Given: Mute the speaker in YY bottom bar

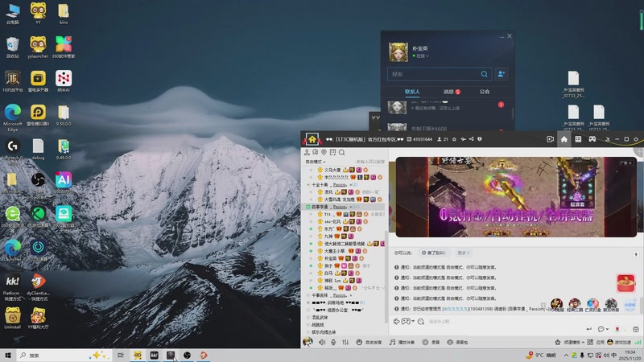Looking at the screenshot, I should pos(323,342).
